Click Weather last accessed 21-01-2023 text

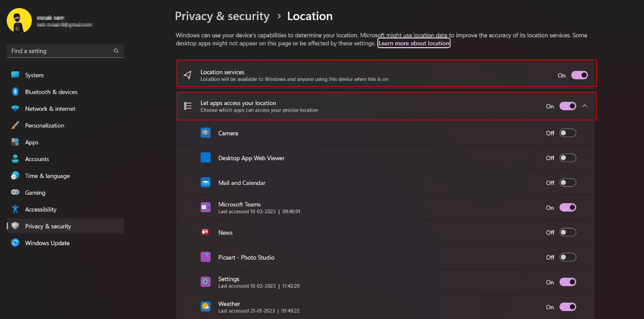point(259,311)
